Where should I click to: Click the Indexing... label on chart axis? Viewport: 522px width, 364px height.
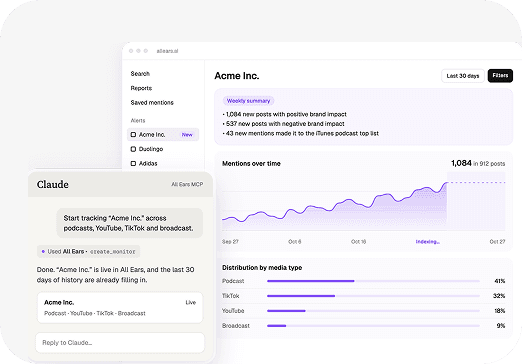tap(428, 242)
